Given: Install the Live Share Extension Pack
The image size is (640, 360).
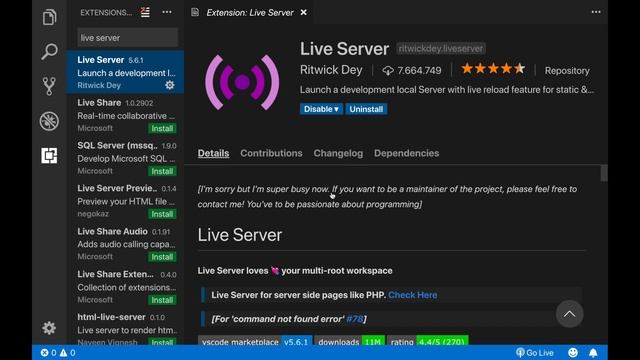Looking at the screenshot, I should coord(162,300).
